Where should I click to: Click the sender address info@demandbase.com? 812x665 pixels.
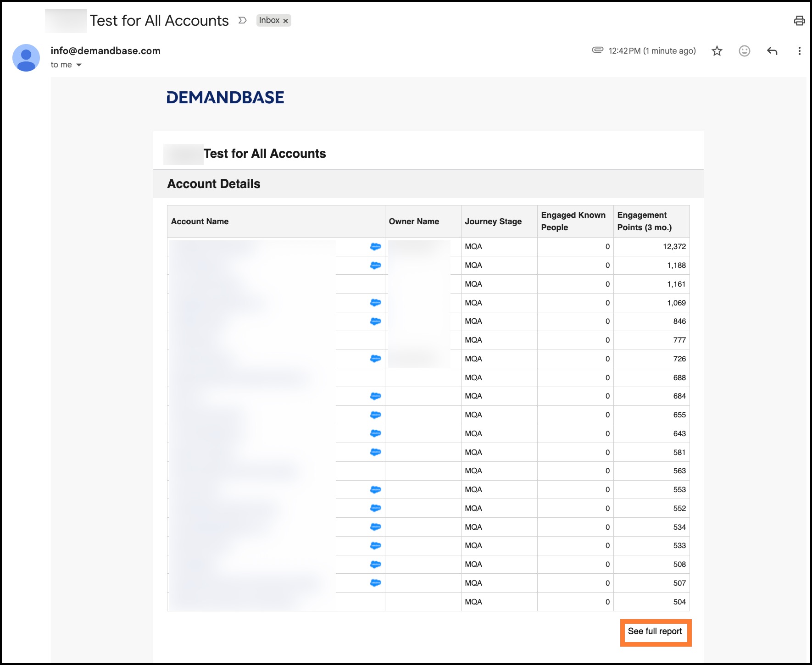click(106, 51)
